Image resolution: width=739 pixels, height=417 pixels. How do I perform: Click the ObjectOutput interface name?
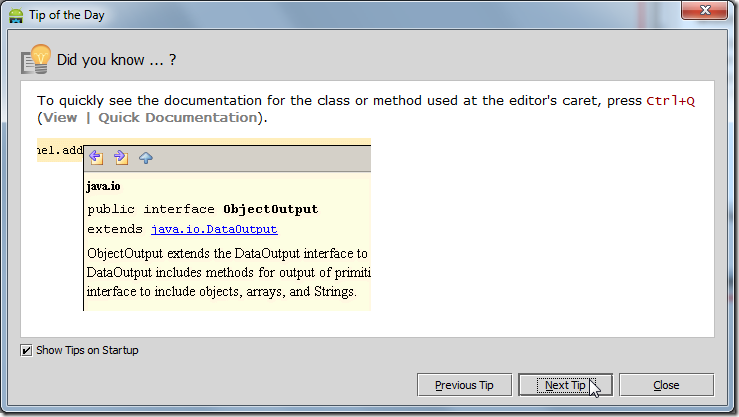pyautogui.click(x=270, y=209)
